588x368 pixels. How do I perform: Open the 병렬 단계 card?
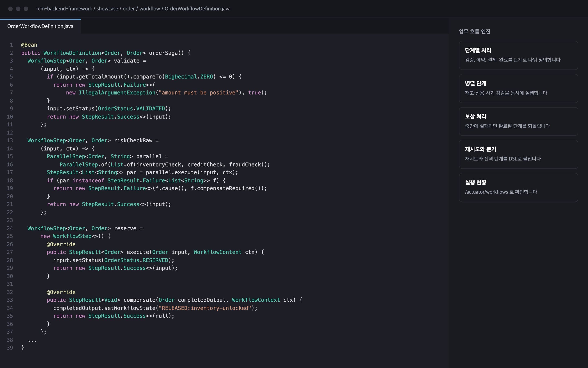coord(518,88)
